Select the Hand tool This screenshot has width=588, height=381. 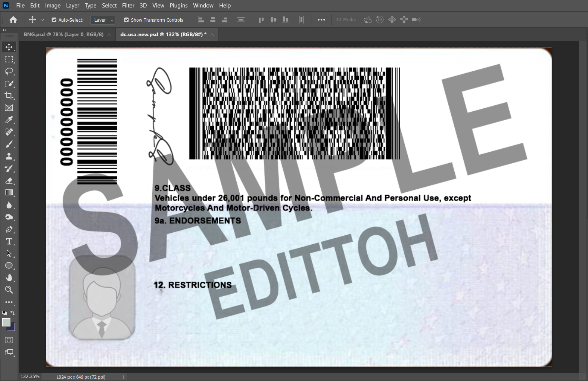[9, 278]
